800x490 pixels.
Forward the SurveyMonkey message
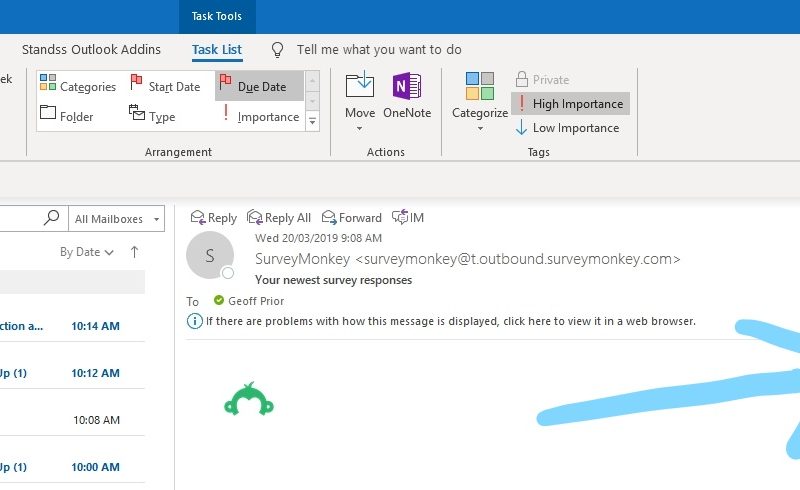click(x=352, y=218)
